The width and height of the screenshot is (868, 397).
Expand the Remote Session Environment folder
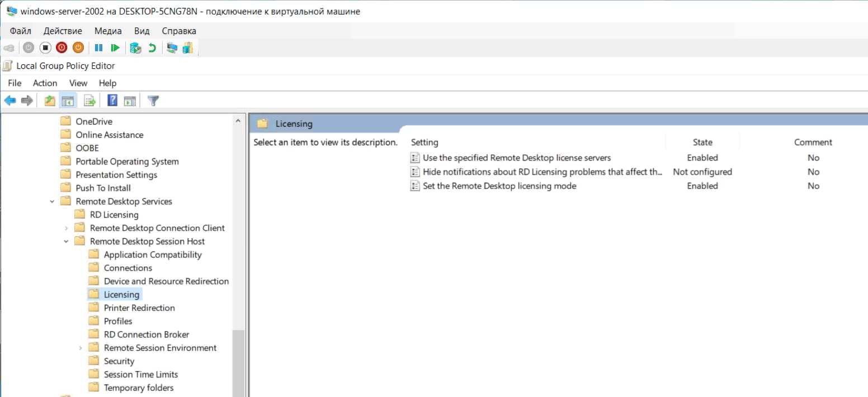(x=81, y=348)
